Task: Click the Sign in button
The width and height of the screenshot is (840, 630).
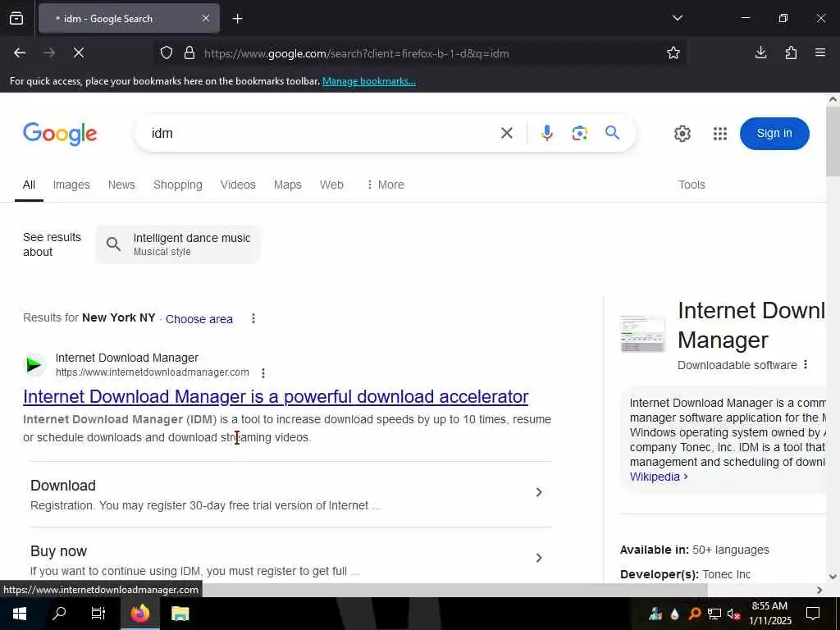Action: [x=774, y=134]
